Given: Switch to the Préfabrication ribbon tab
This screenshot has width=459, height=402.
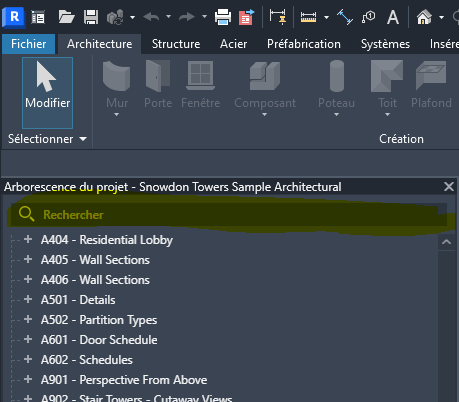Looking at the screenshot, I should coord(304,44).
